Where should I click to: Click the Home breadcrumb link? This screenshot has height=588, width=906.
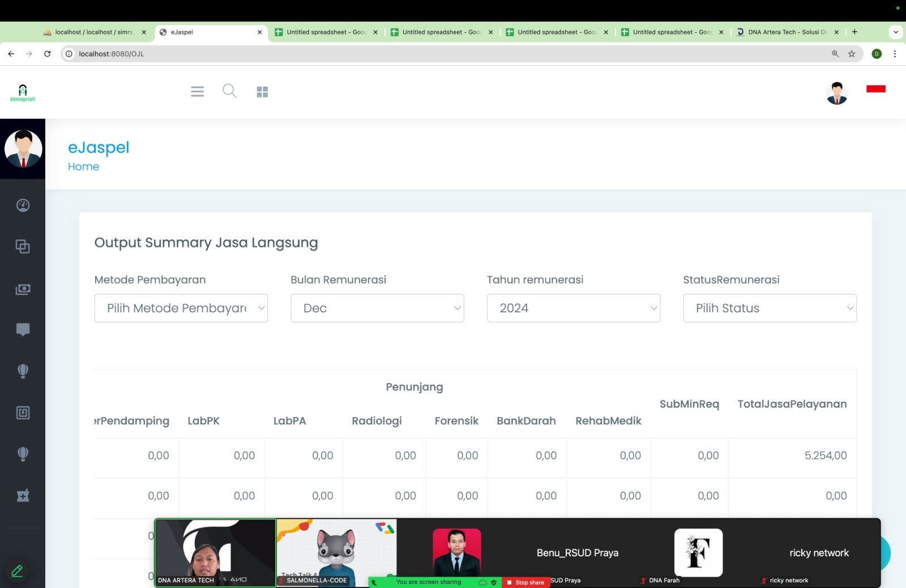83,166
